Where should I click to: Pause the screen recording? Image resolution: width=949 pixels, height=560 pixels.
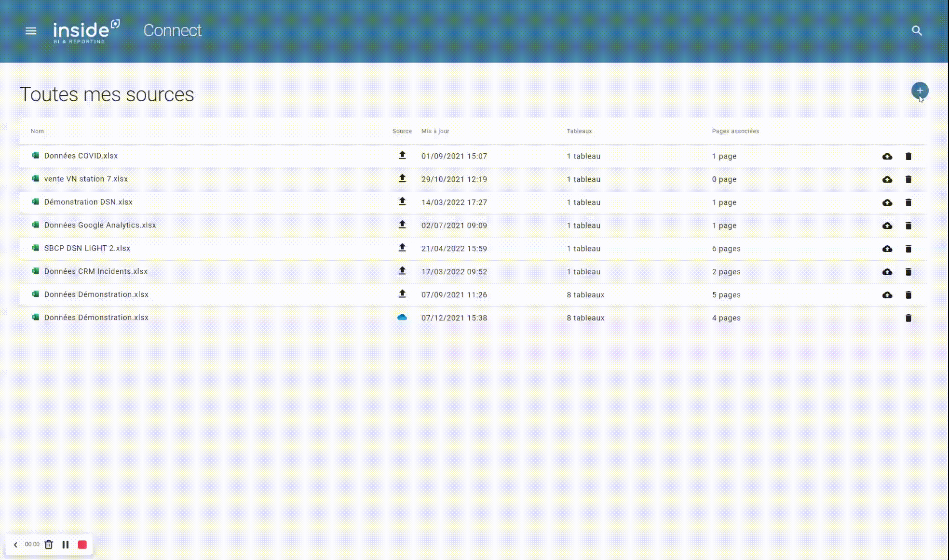pyautogui.click(x=66, y=545)
